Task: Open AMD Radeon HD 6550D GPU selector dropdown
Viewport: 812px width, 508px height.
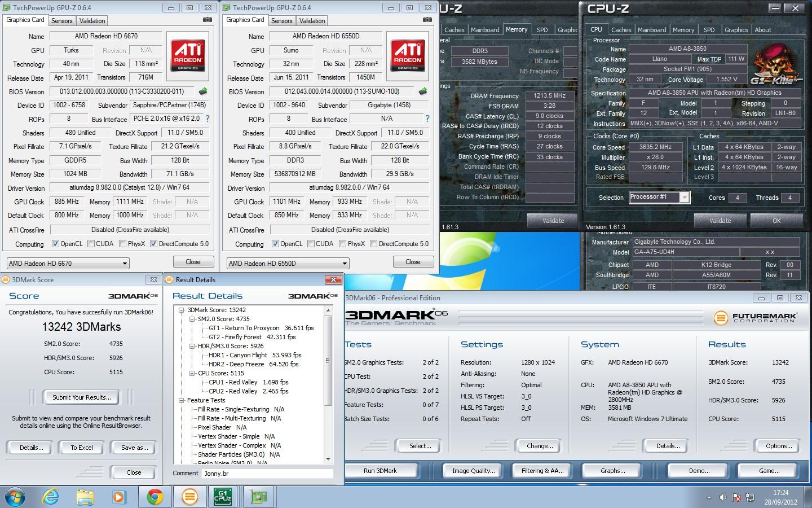Action: 288,264
